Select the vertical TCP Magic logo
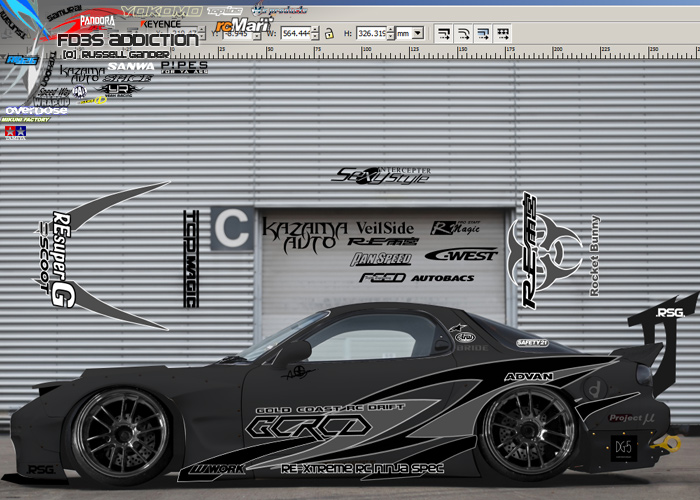Image resolution: width=700 pixels, height=500 pixels. [x=190, y=258]
